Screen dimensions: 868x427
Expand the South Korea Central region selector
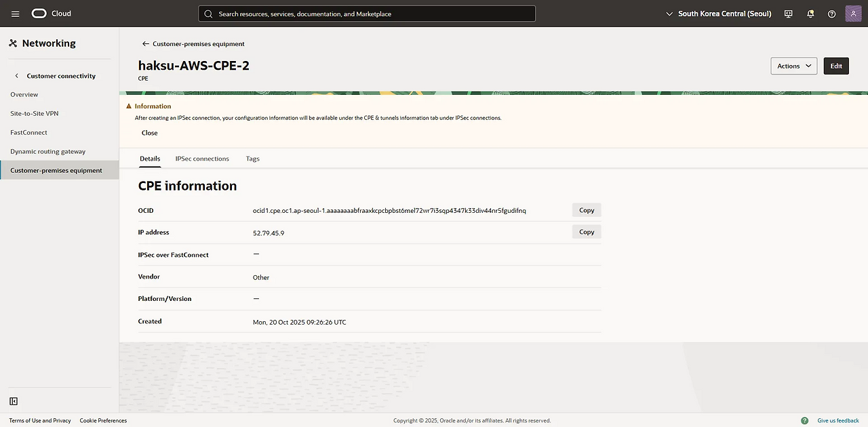pos(719,14)
